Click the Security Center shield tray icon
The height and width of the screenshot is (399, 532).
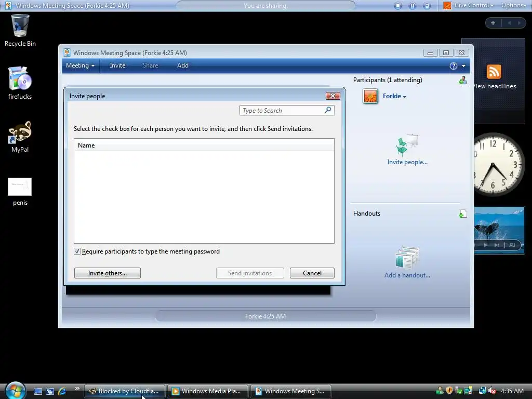(449, 391)
